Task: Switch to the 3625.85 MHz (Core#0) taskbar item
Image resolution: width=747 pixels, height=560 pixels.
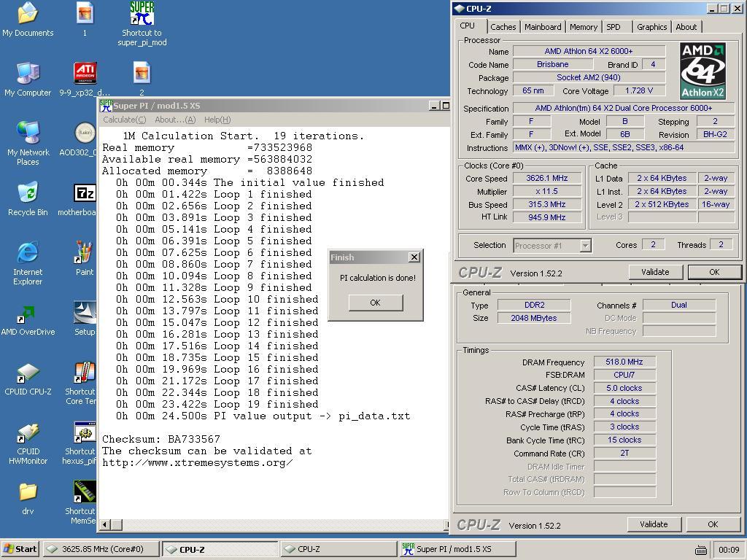Action: tap(101, 549)
